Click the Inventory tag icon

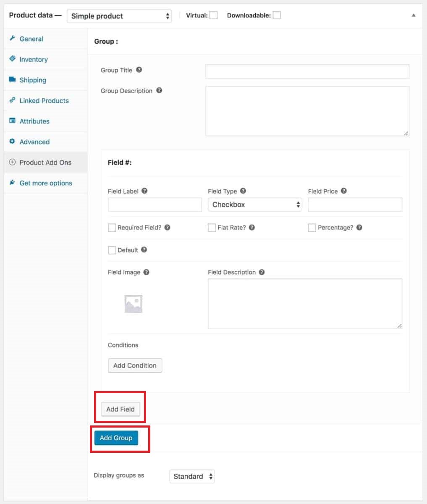(x=12, y=59)
